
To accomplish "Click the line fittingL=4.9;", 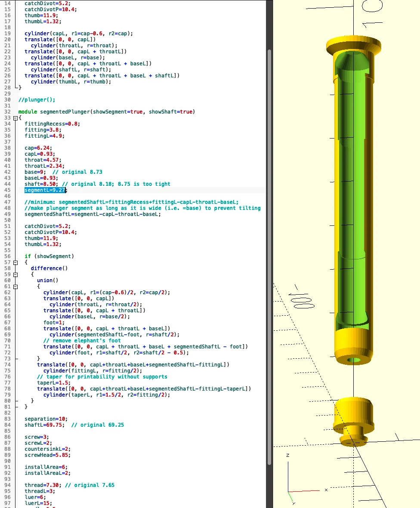I will point(44,136).
